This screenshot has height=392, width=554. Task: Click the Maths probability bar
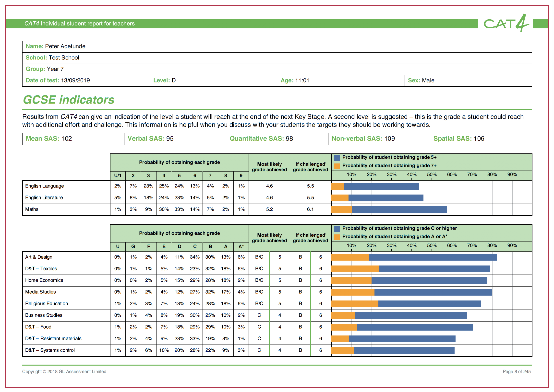pos(389,210)
